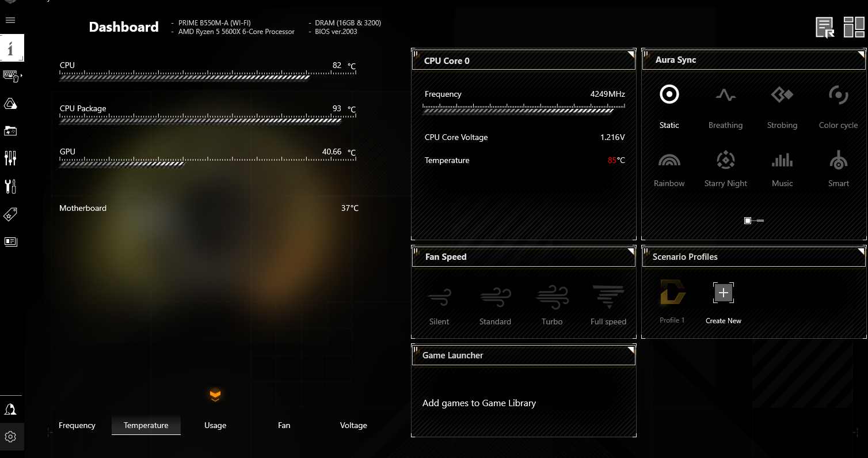Image resolution: width=868 pixels, height=458 pixels.
Task: Click the CPU Core 0 Frequency bar
Action: [524, 109]
